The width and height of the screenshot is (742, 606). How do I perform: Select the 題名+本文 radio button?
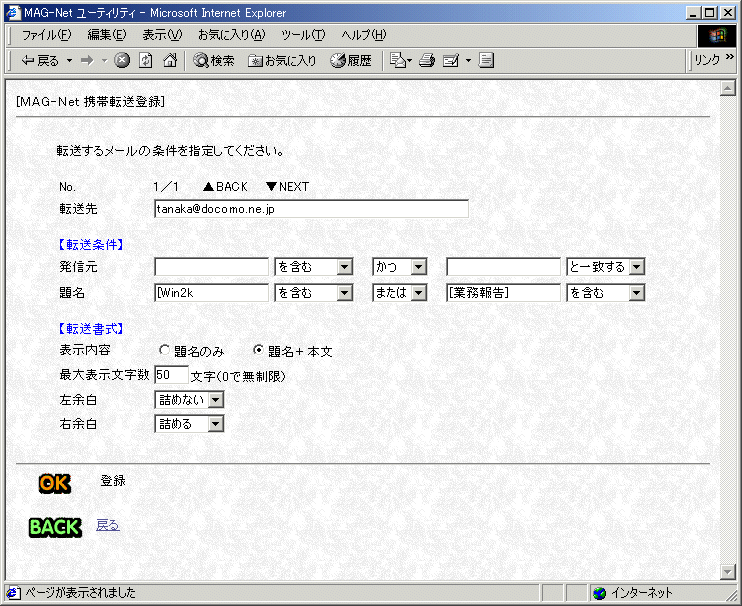(x=259, y=351)
